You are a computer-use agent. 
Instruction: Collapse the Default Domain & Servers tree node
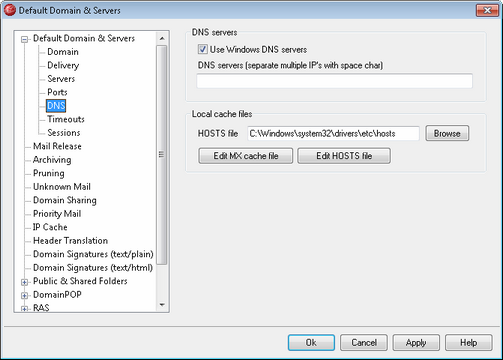[24, 40]
